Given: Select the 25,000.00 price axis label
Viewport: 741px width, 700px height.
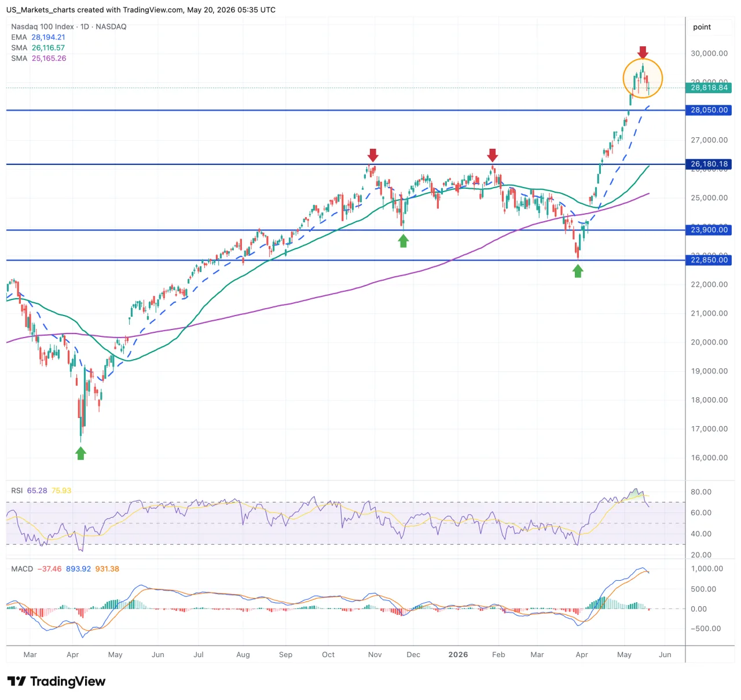Looking at the screenshot, I should (709, 198).
